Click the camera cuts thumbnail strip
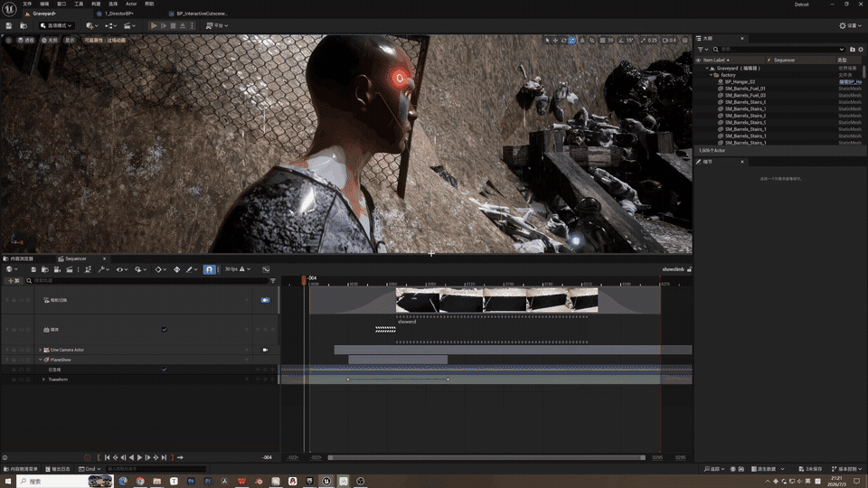Viewport: 868px width, 488px height. coord(496,300)
